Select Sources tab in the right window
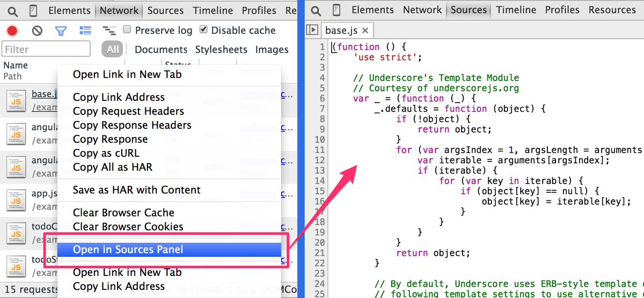The image size is (644, 298). [x=469, y=10]
